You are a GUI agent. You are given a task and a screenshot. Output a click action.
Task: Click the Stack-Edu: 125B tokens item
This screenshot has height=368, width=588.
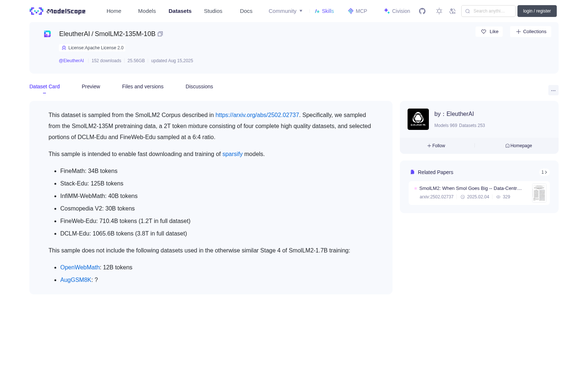[x=92, y=184]
